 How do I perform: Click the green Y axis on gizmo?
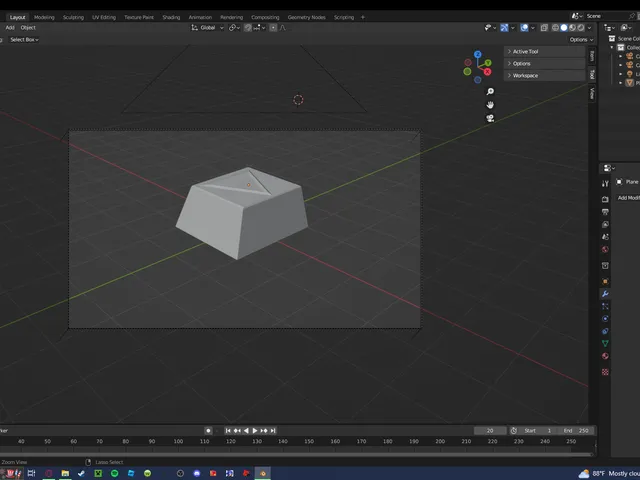click(488, 63)
